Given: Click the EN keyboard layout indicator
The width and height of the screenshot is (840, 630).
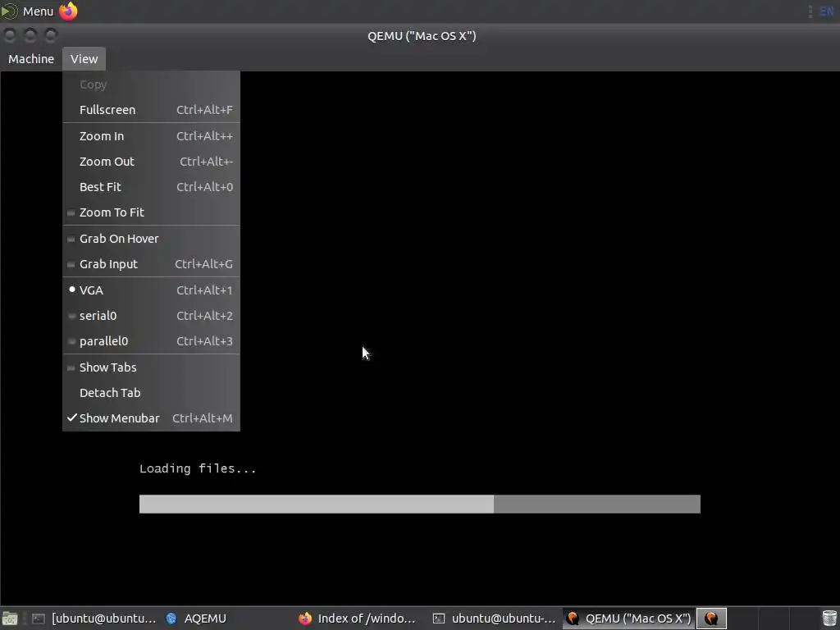Looking at the screenshot, I should coord(827,11).
